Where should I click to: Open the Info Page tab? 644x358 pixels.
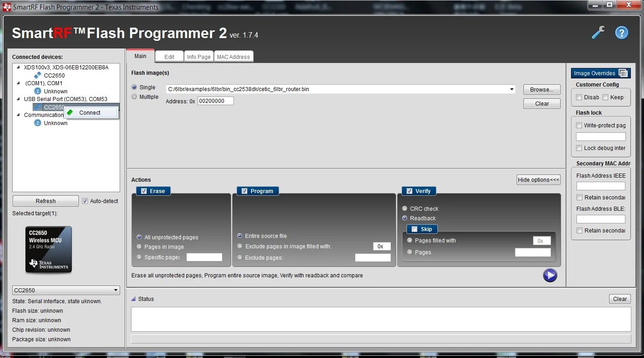199,57
